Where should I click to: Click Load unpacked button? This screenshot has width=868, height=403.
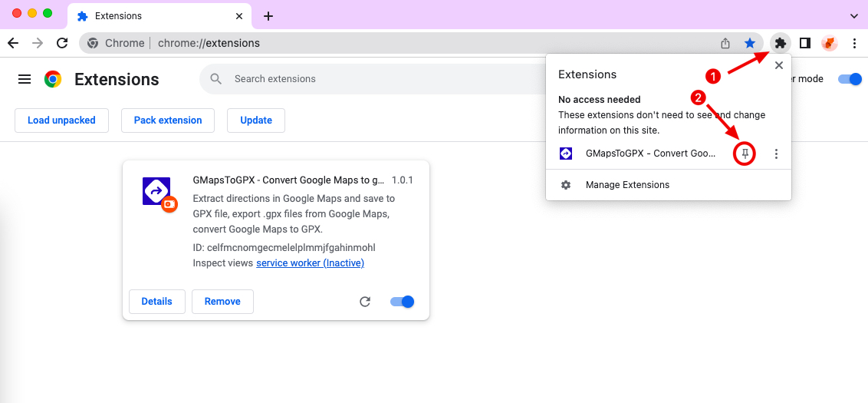click(61, 121)
